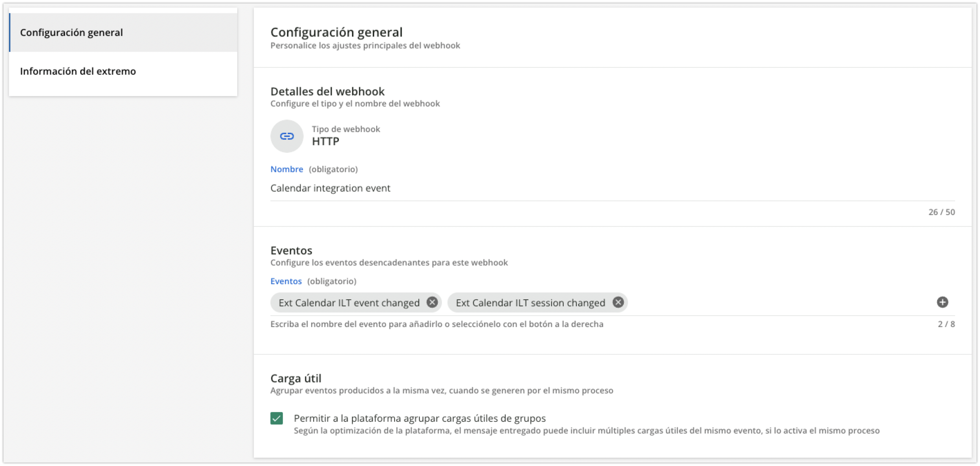Open the events selector with the right-side button
Image resolution: width=980 pixels, height=466 pixels.
pos(942,302)
